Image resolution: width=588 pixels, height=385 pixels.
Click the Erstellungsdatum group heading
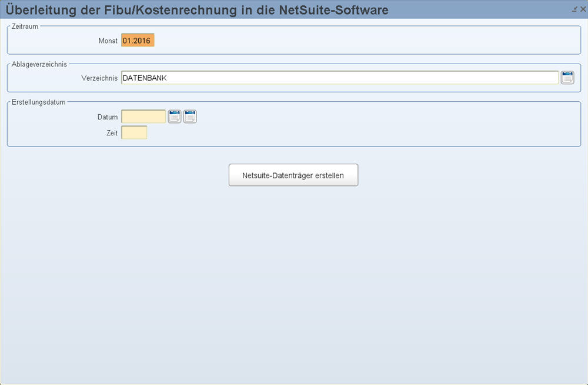click(39, 102)
